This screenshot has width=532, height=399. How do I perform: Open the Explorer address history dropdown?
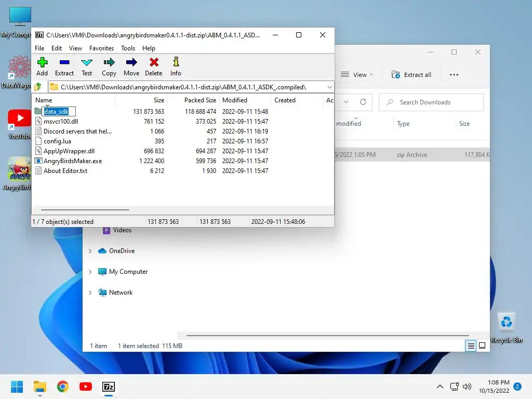point(345,102)
